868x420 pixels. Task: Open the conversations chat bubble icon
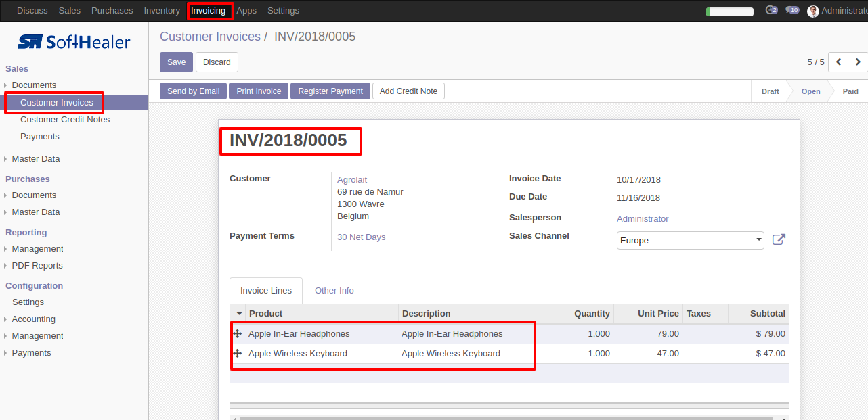(x=792, y=11)
